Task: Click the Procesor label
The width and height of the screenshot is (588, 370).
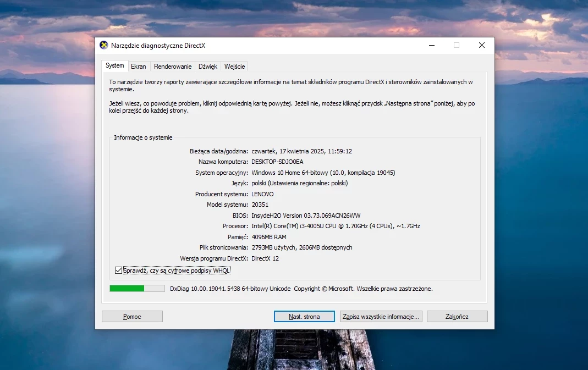Action: point(235,226)
